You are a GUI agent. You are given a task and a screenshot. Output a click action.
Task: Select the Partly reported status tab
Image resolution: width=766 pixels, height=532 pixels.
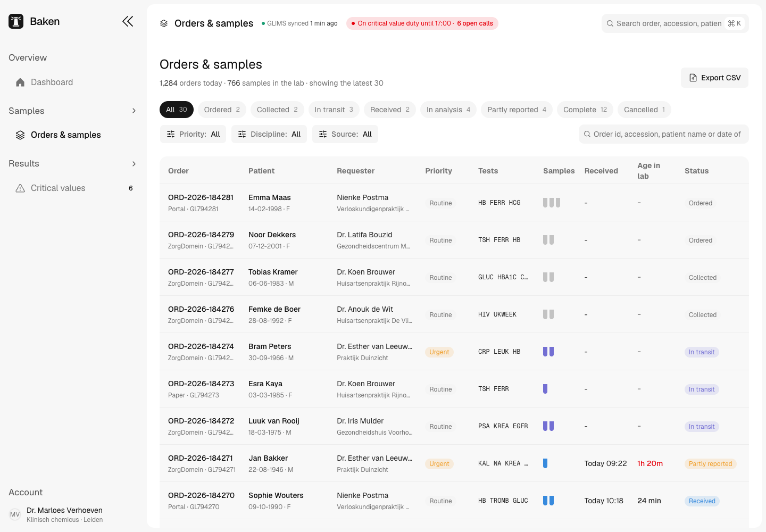point(517,110)
